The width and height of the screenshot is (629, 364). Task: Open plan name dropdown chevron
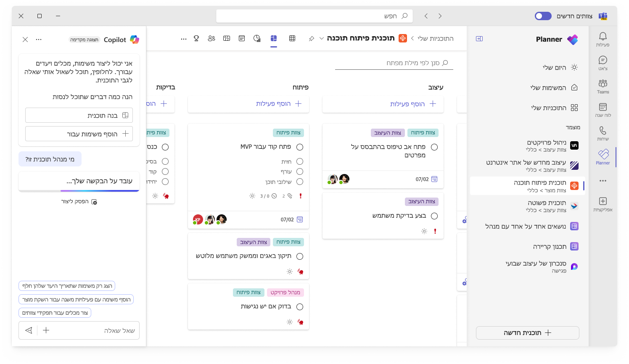click(322, 39)
